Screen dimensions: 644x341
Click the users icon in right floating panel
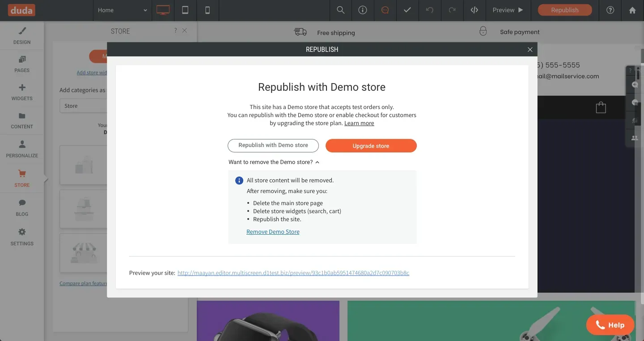pos(635,138)
